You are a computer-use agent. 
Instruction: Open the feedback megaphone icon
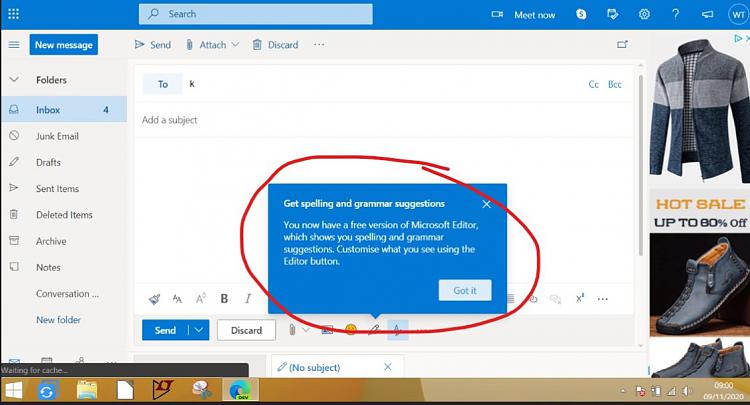[x=707, y=14]
